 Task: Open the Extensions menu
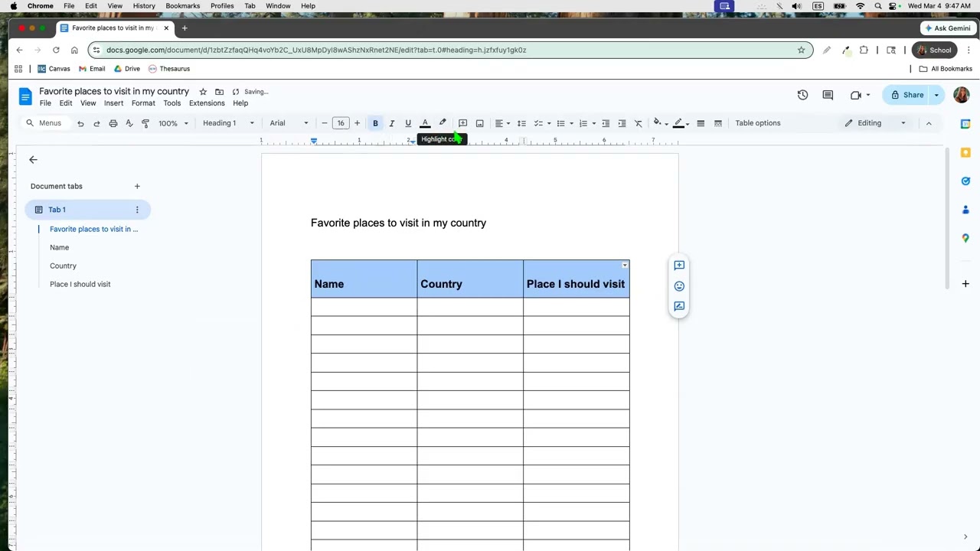(x=207, y=103)
